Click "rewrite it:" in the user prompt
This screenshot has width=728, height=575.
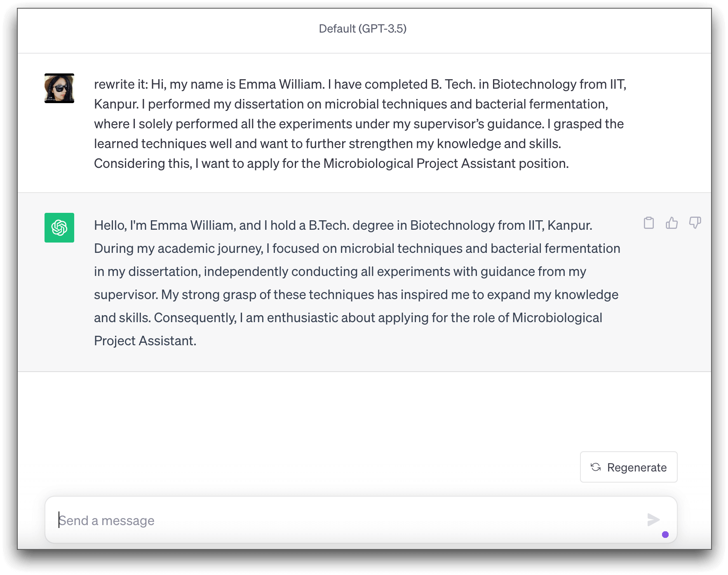click(x=121, y=84)
